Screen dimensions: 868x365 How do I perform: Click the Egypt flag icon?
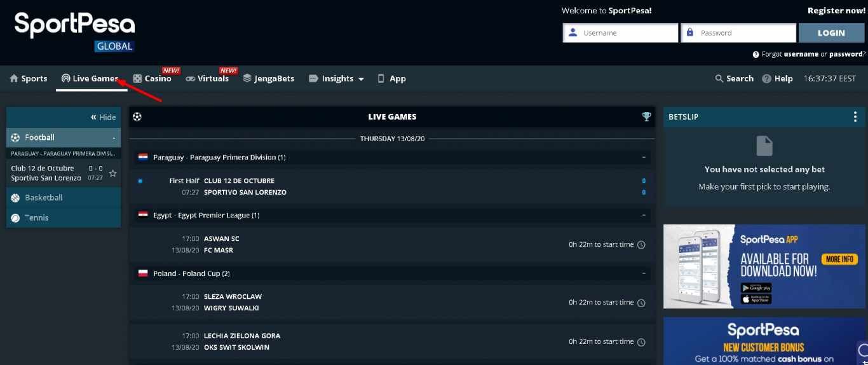[x=143, y=215]
